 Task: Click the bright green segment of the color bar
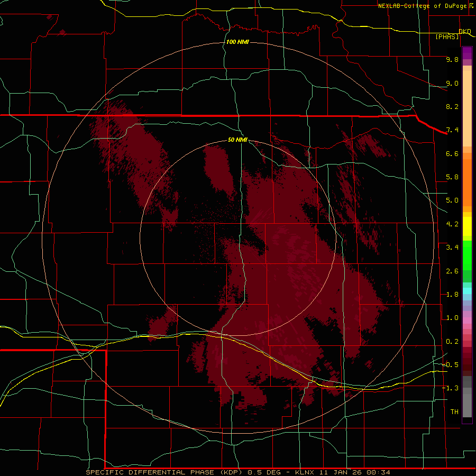467,255
